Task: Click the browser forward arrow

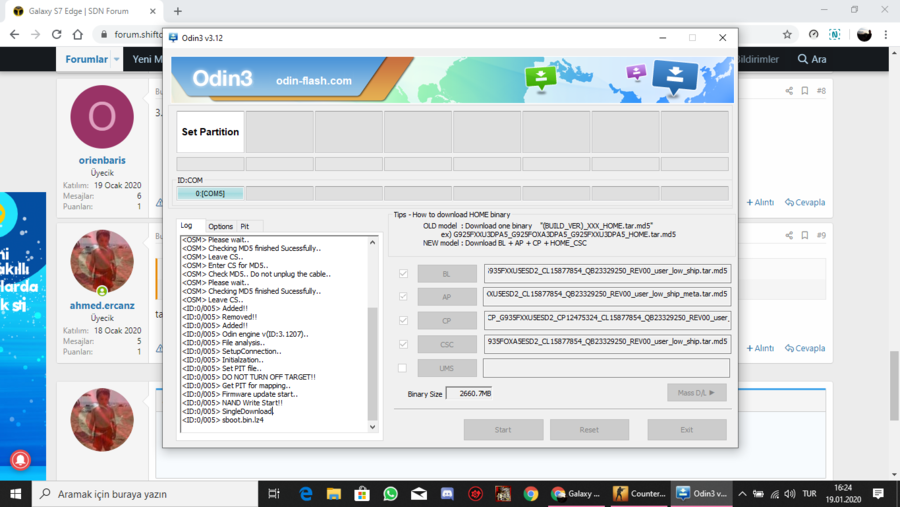Action: 36,34
